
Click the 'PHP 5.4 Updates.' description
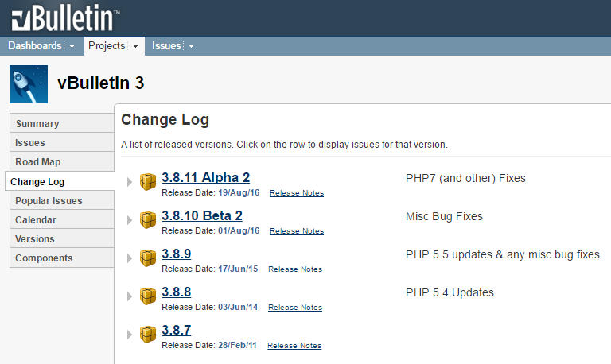tap(451, 292)
